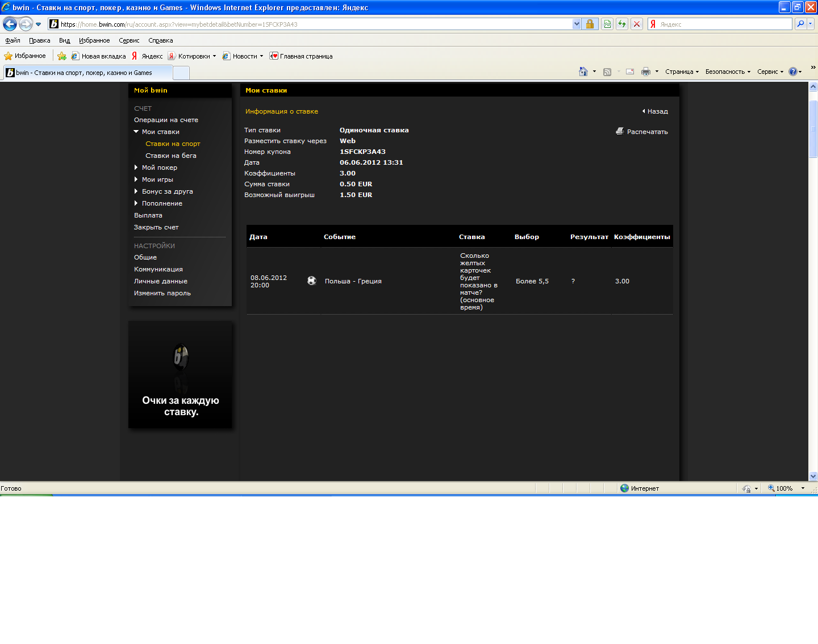The width and height of the screenshot is (818, 644).
Task: Click the security padlock icon in address bar
Action: click(590, 24)
